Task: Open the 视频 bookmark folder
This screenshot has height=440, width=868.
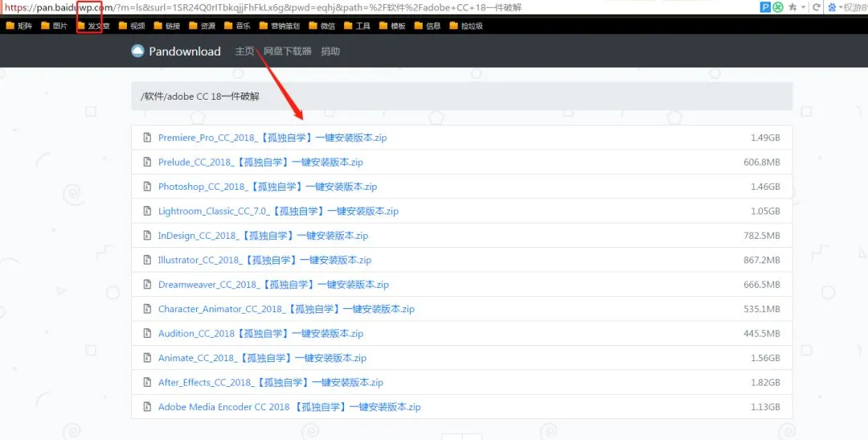Action: pos(132,26)
